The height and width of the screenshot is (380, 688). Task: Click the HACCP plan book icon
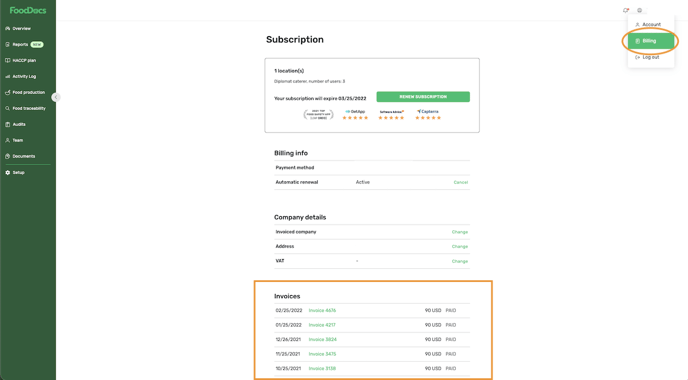coord(7,61)
